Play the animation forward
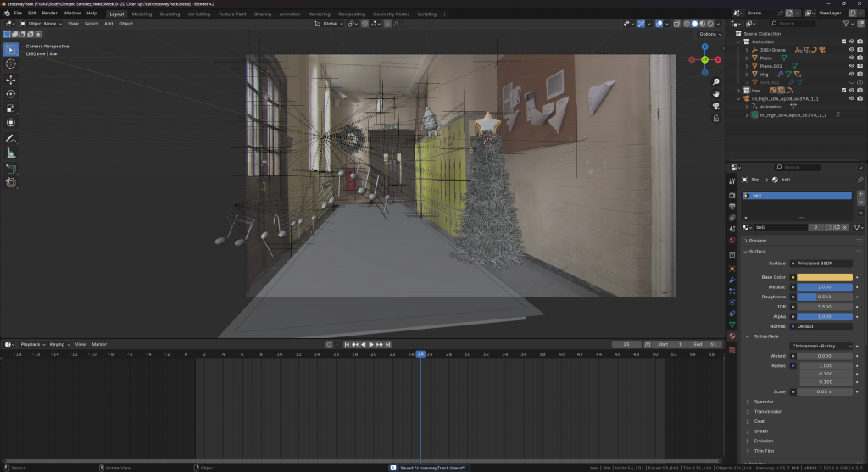 pos(371,345)
